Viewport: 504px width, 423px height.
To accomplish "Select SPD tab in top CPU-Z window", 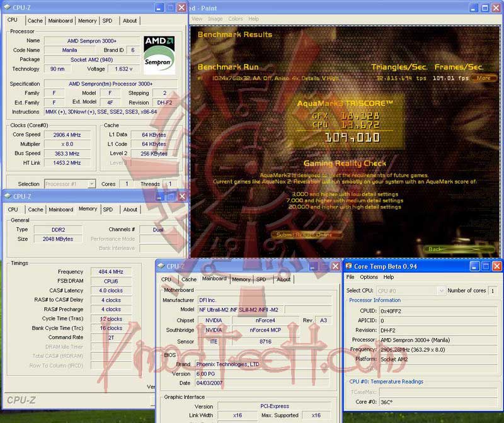I will [x=107, y=21].
